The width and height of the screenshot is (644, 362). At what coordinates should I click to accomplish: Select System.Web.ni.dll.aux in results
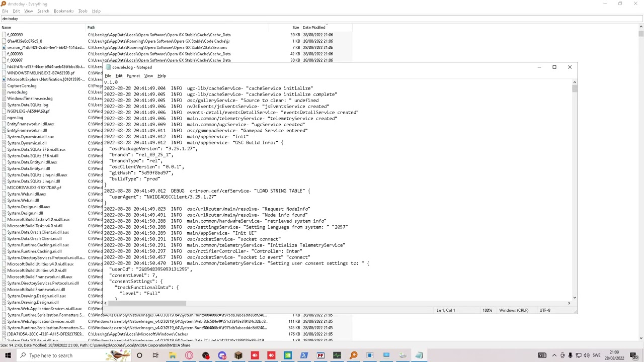tap(27, 194)
